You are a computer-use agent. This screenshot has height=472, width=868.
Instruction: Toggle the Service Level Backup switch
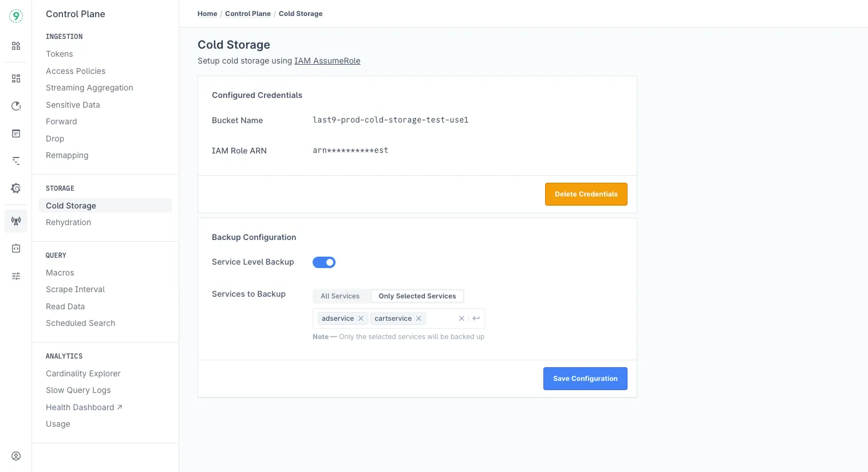tap(324, 262)
